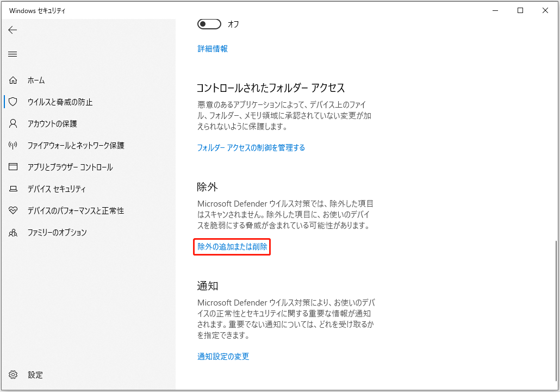Image resolution: width=560 pixels, height=392 pixels.
Task: Open 通知設定の変更 link
Action: pyautogui.click(x=223, y=357)
